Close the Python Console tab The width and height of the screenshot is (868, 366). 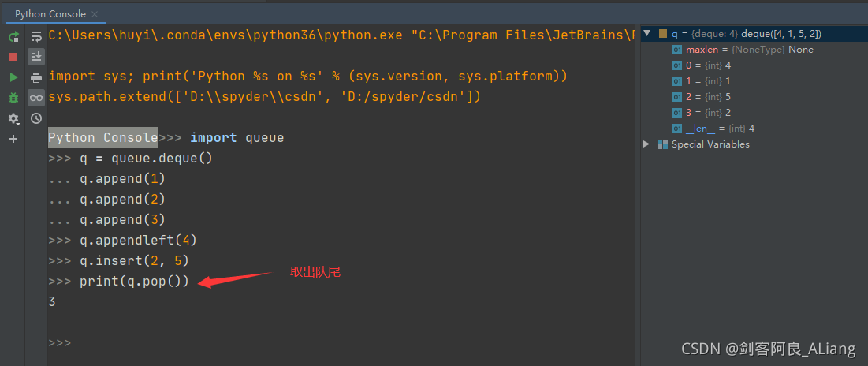94,14
